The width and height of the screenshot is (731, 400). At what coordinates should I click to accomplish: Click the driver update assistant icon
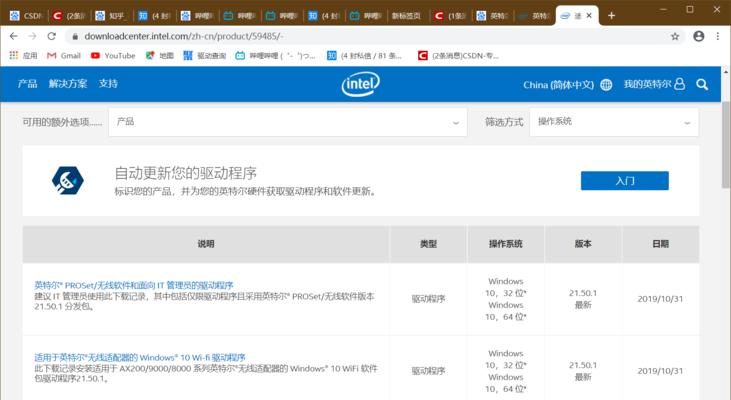click(68, 180)
